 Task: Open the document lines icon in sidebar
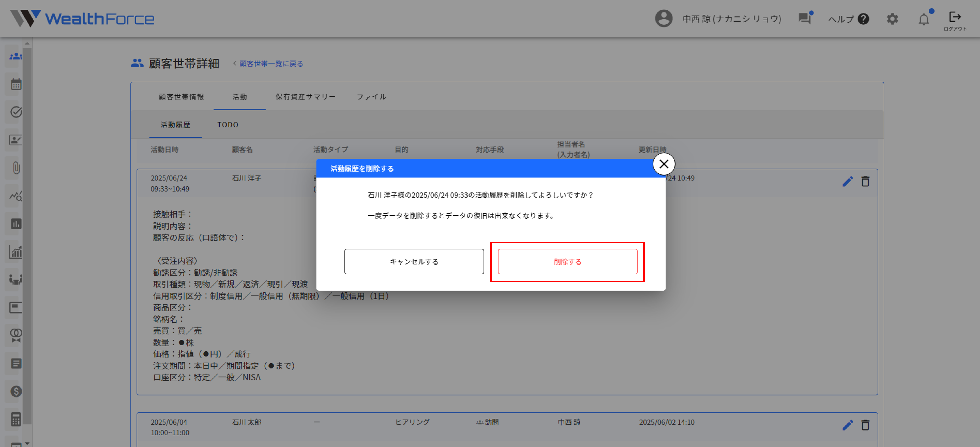[x=16, y=363]
